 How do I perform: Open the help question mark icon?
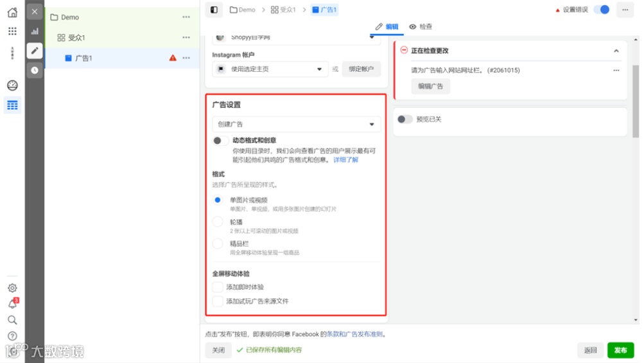(x=12, y=336)
